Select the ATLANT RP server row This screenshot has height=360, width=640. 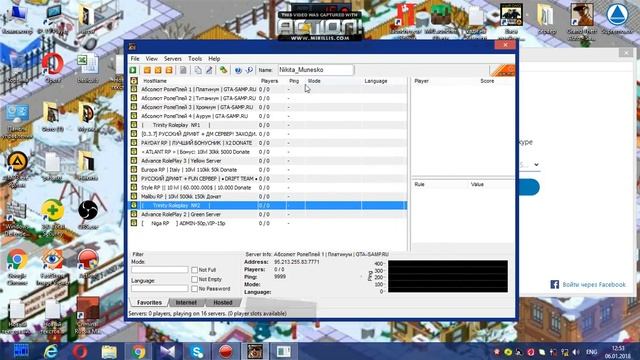(x=268, y=152)
